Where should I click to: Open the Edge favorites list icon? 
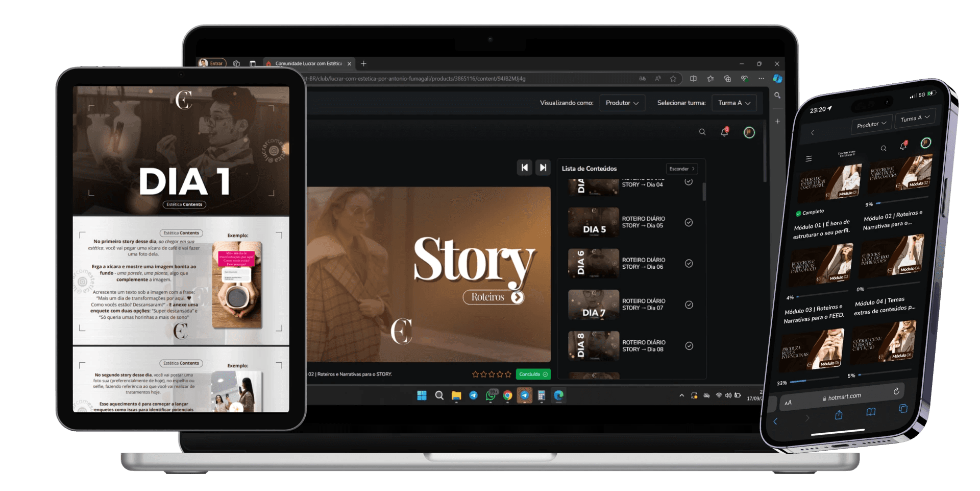pyautogui.click(x=710, y=79)
